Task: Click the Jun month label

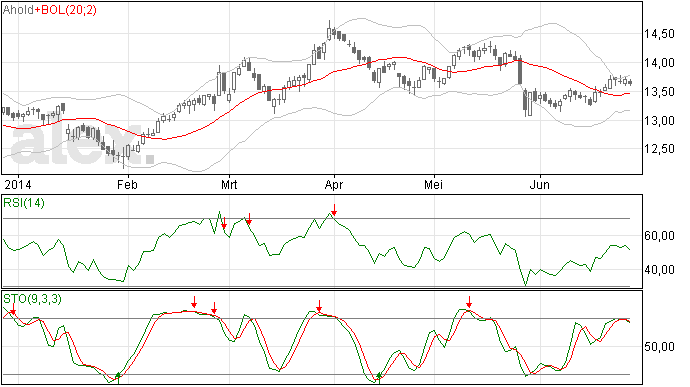Action: click(x=540, y=184)
